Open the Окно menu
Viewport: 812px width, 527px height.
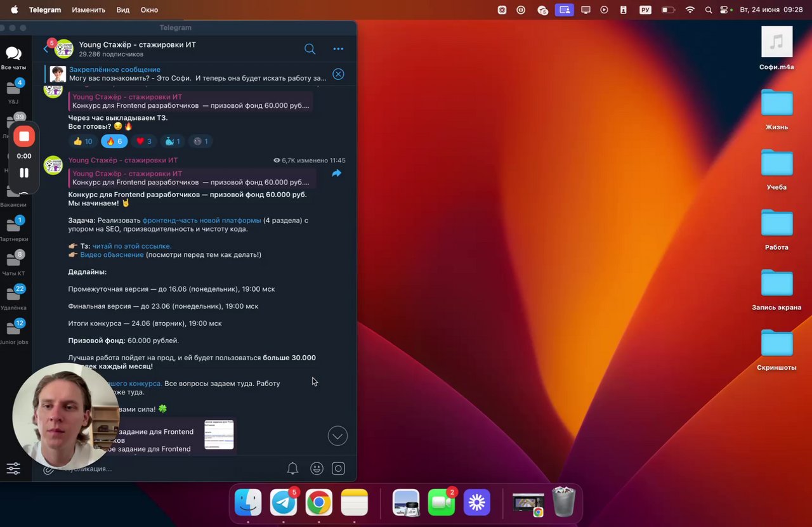[149, 10]
